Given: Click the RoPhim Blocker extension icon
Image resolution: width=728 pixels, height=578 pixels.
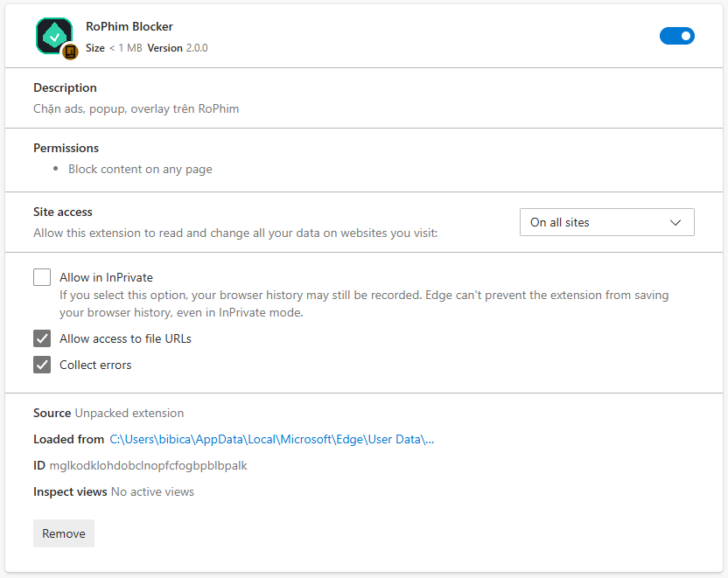Looking at the screenshot, I should (53, 36).
